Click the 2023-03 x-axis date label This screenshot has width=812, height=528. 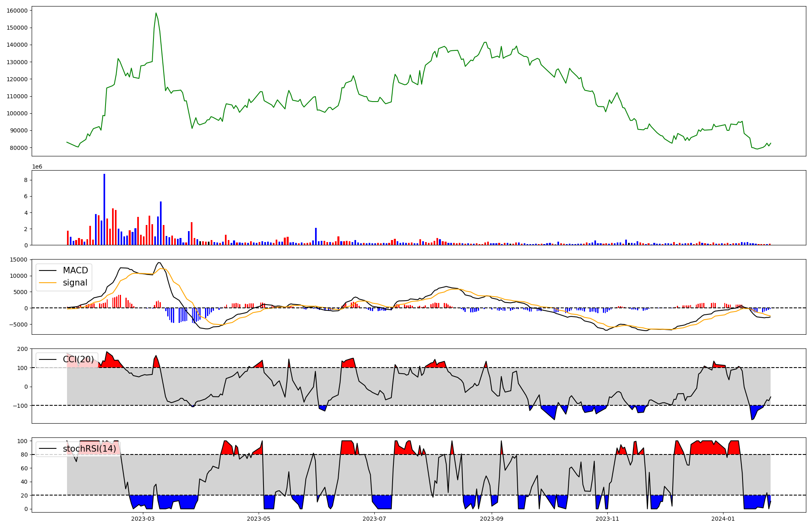[143, 519]
